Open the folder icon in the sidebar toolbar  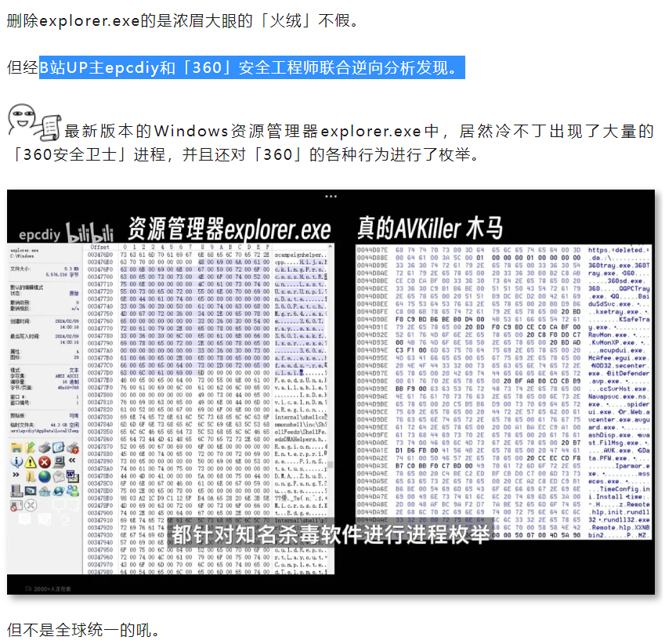(16, 447)
